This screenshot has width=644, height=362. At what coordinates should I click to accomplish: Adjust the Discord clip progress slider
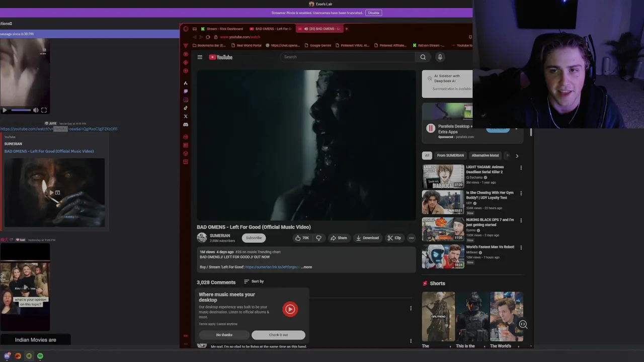click(21, 110)
